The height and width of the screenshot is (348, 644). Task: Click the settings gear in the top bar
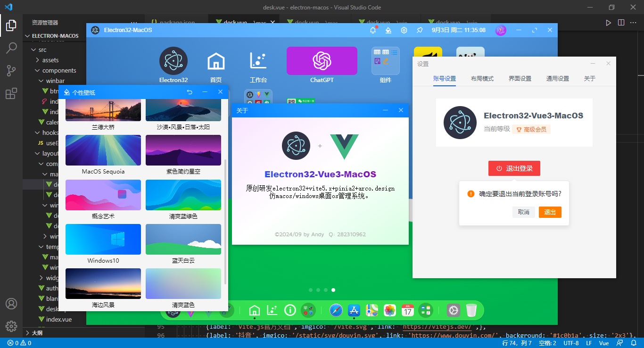click(404, 30)
